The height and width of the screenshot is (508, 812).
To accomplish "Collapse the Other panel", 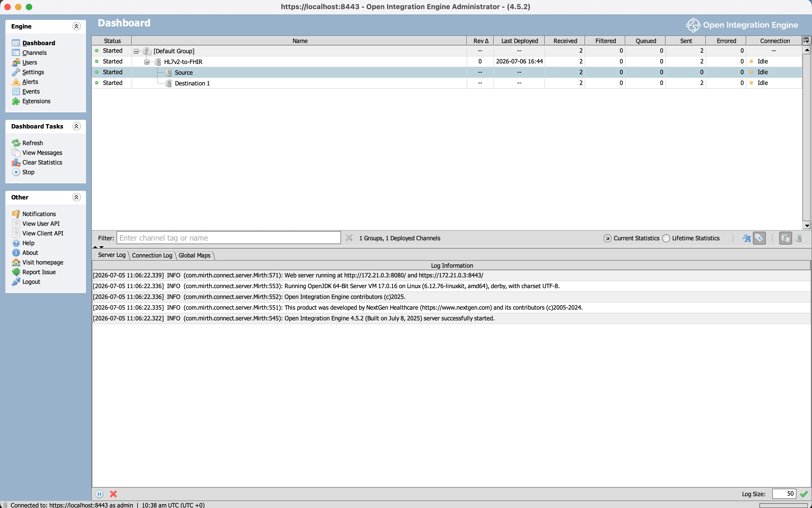I will (77, 197).
